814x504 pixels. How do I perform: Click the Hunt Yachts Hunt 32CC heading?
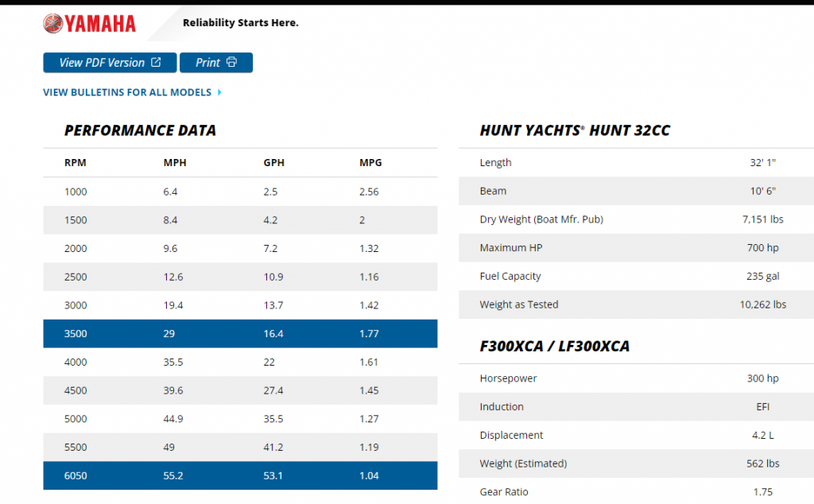coord(575,130)
